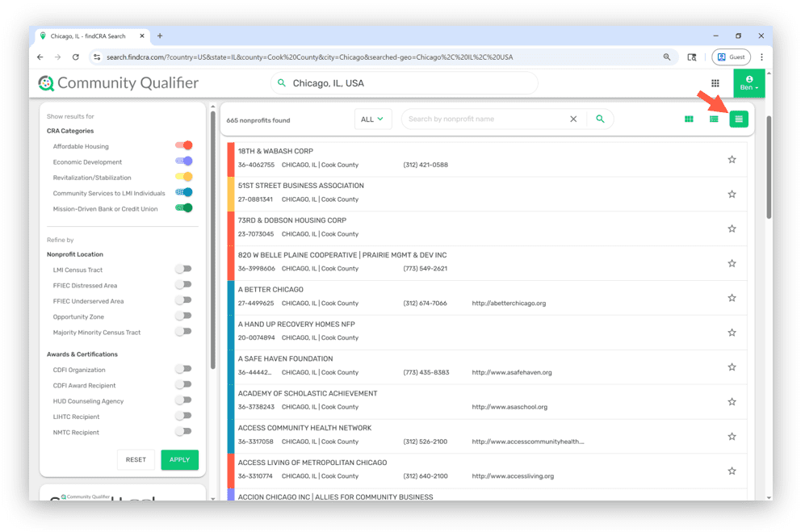Image resolution: width=805 pixels, height=532 pixels.
Task: Go back in browser history
Action: [x=40, y=57]
